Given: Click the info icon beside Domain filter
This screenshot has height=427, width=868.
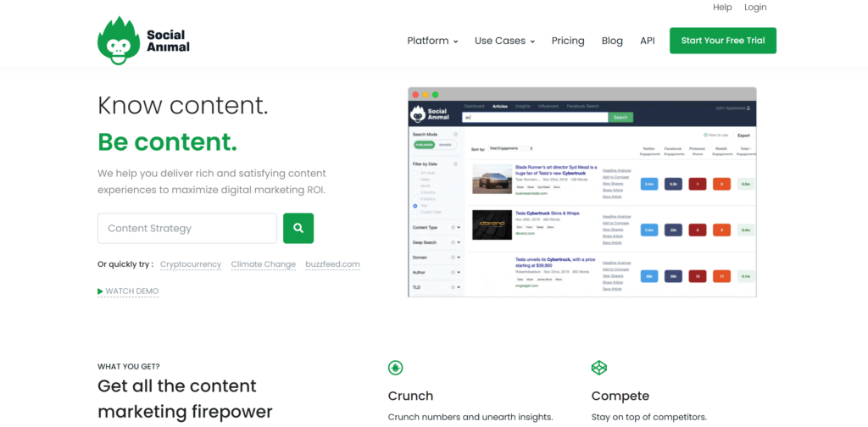Looking at the screenshot, I should tap(453, 258).
